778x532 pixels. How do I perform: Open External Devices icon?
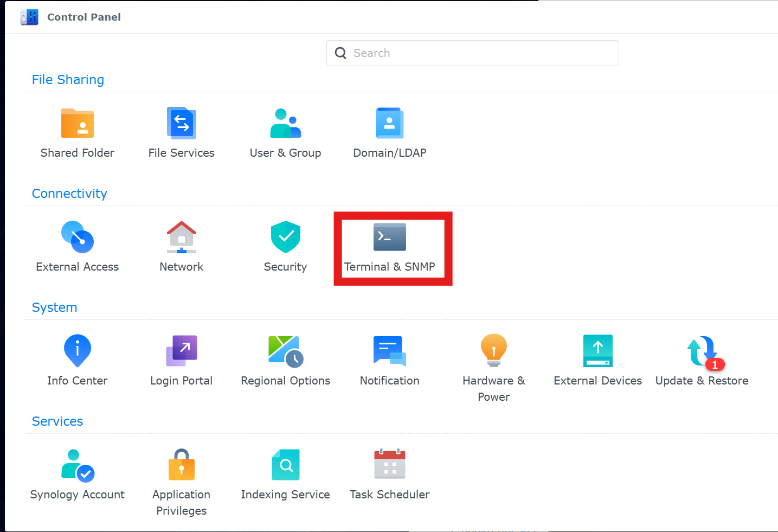click(x=598, y=351)
